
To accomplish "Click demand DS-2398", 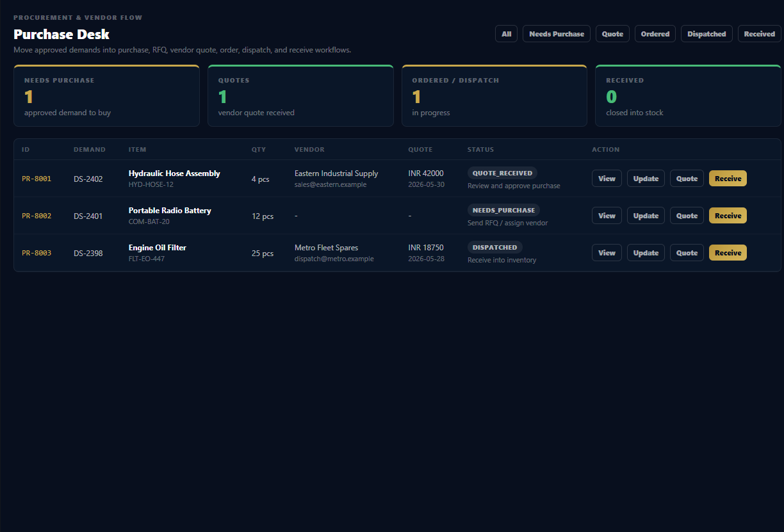I will (x=88, y=253).
